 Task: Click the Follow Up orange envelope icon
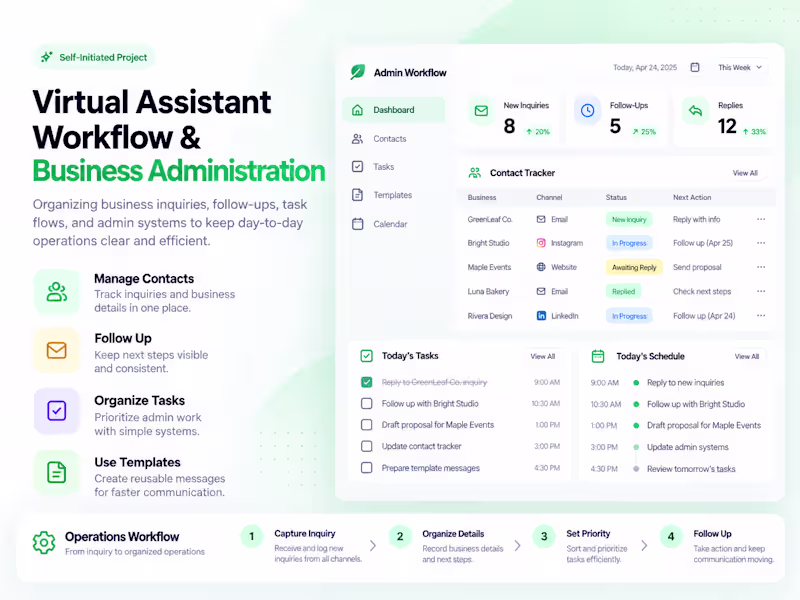point(57,351)
